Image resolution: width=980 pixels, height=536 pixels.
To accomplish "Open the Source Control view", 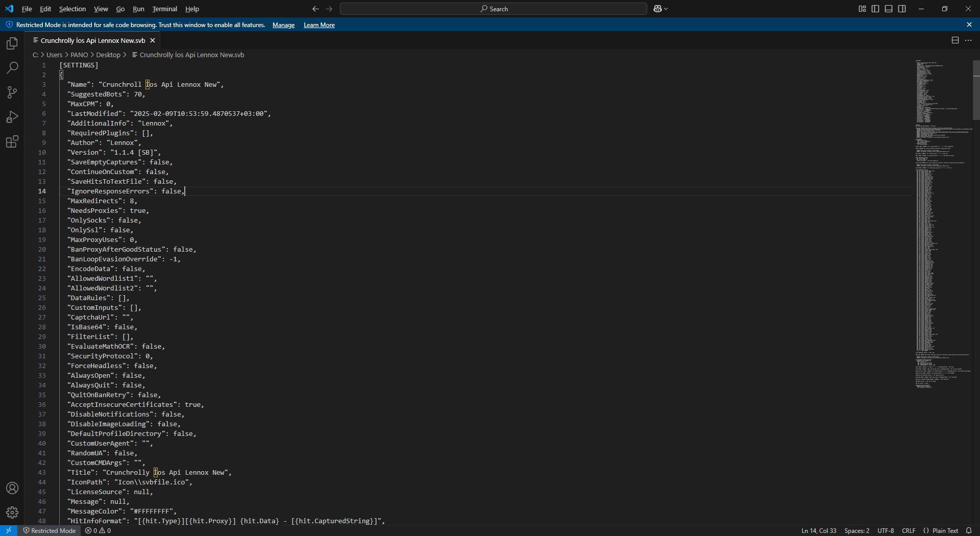I will 12,92.
